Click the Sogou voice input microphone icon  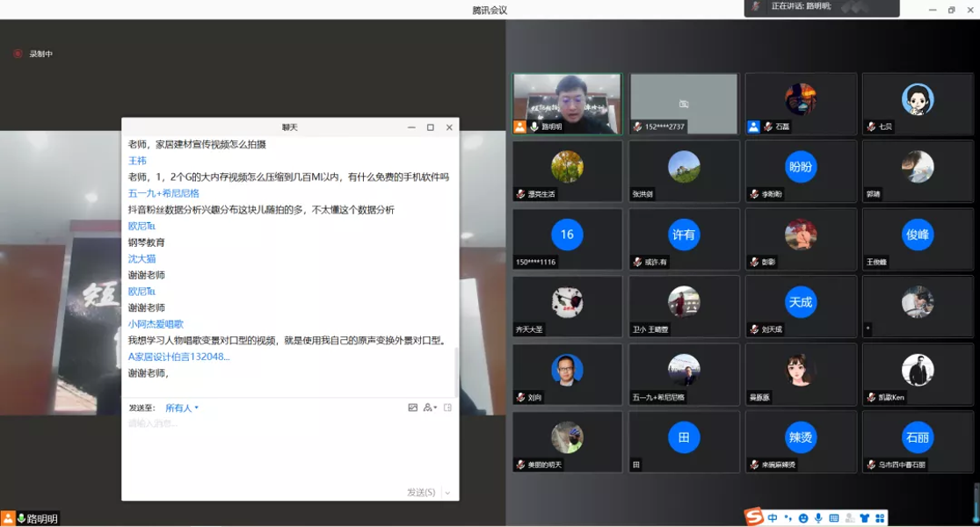[818, 518]
